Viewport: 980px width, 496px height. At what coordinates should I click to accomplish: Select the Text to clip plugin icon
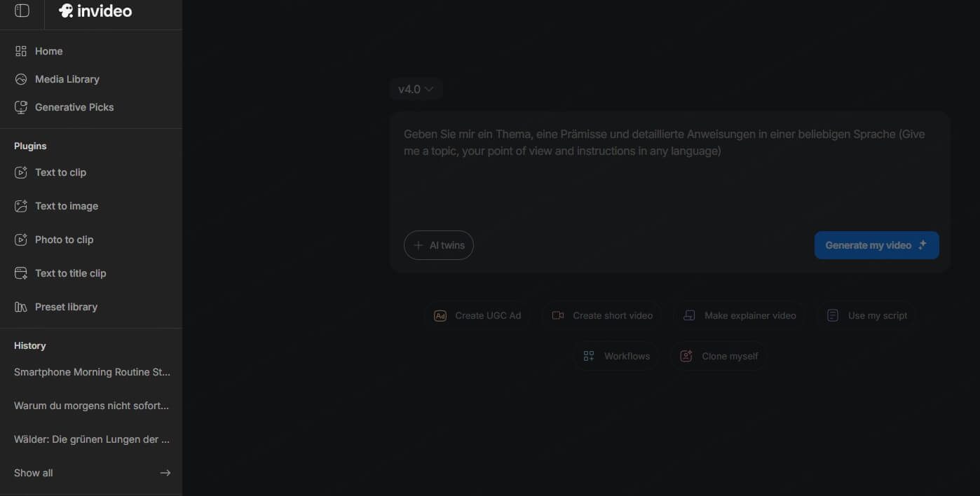pos(22,172)
